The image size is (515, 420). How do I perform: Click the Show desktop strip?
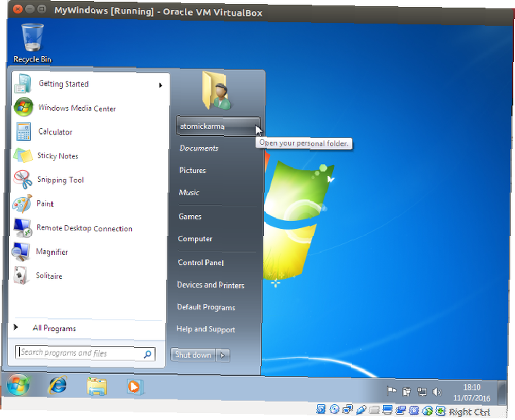tap(502, 393)
